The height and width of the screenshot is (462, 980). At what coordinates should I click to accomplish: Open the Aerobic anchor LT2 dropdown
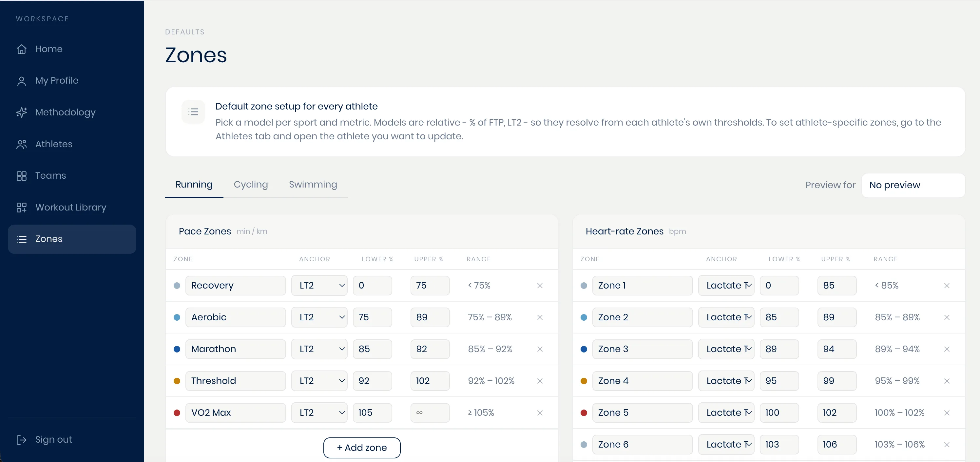pyautogui.click(x=319, y=317)
